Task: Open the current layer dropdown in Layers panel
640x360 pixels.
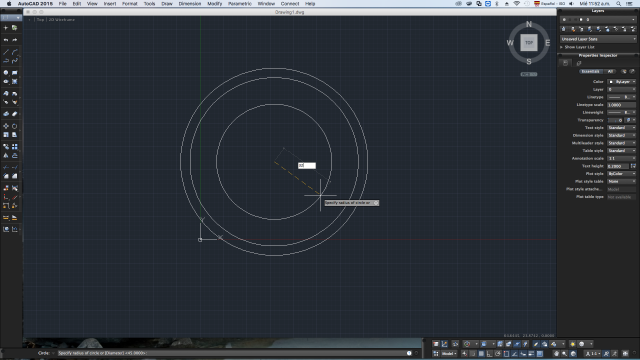Action: tap(598, 20)
